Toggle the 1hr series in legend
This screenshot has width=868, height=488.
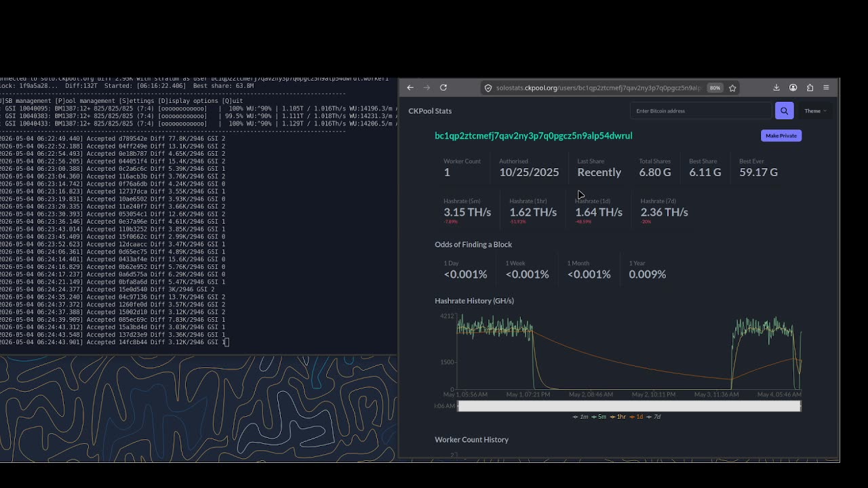click(618, 417)
